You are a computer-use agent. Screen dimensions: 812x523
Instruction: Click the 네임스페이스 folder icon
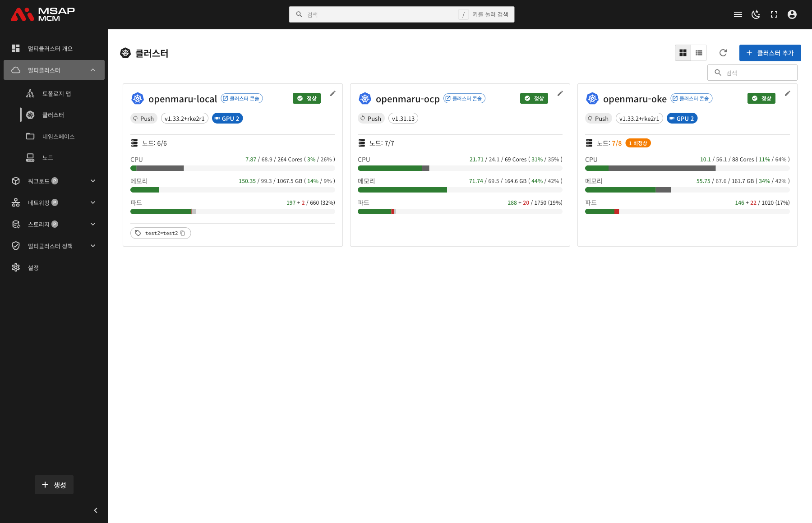[30, 136]
